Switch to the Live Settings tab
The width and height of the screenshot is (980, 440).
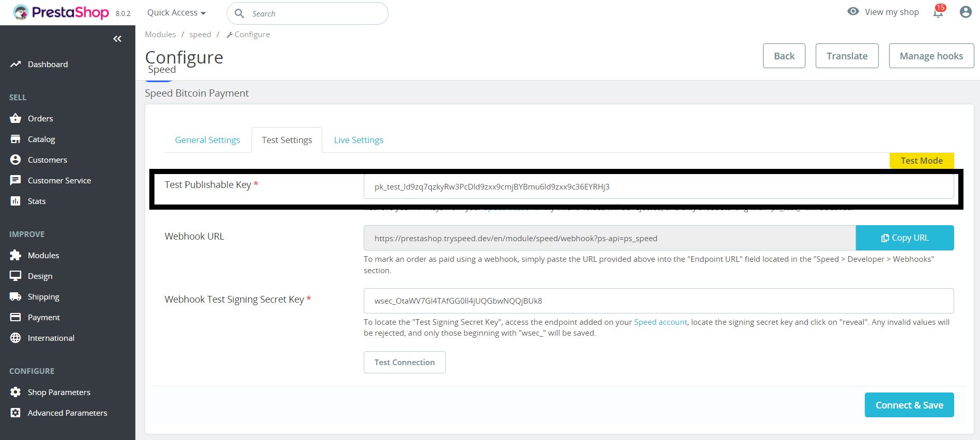click(x=359, y=140)
